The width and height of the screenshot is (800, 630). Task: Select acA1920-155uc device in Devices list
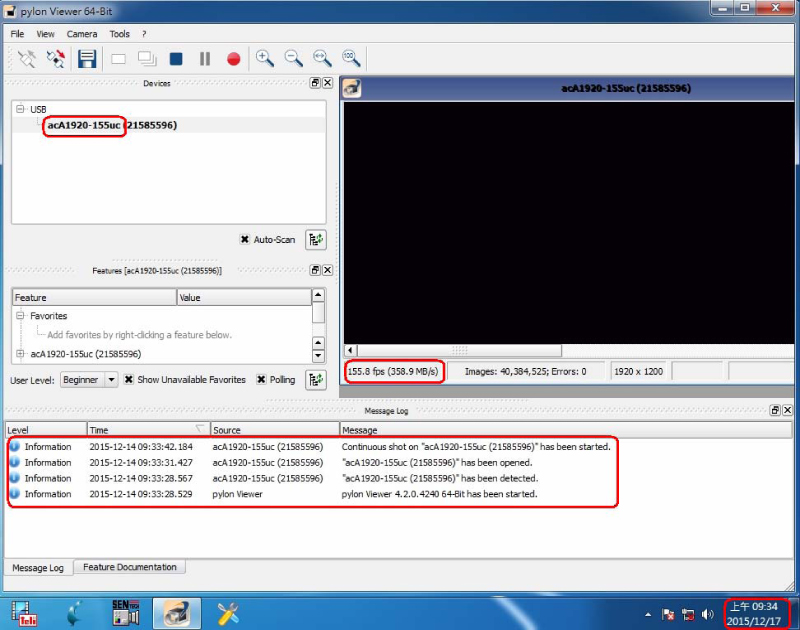pyautogui.click(x=111, y=125)
